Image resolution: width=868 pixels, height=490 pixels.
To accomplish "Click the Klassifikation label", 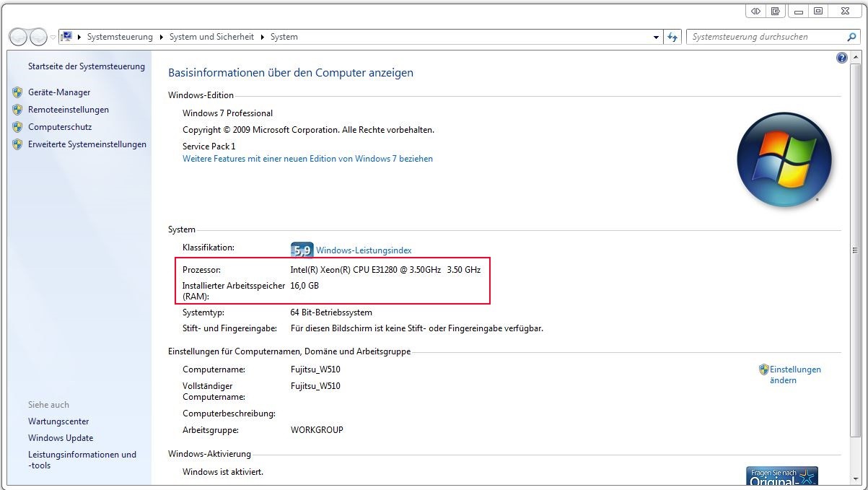I will (209, 248).
